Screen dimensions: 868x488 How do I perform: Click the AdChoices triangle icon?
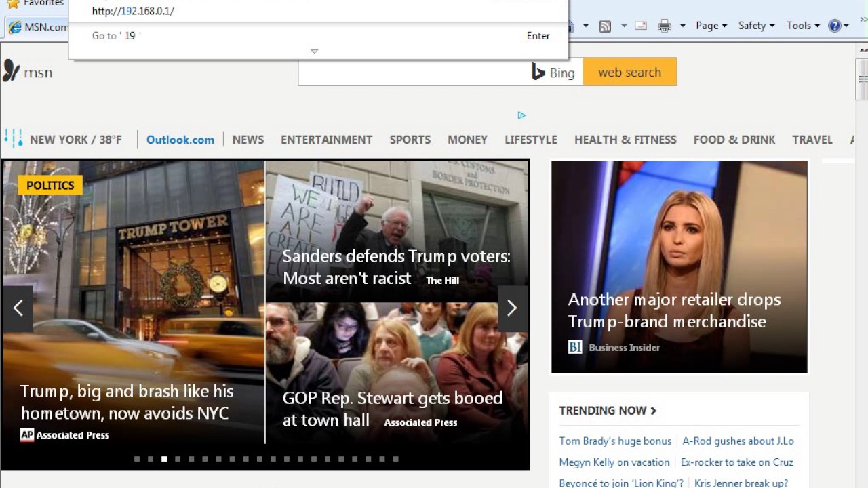click(521, 115)
